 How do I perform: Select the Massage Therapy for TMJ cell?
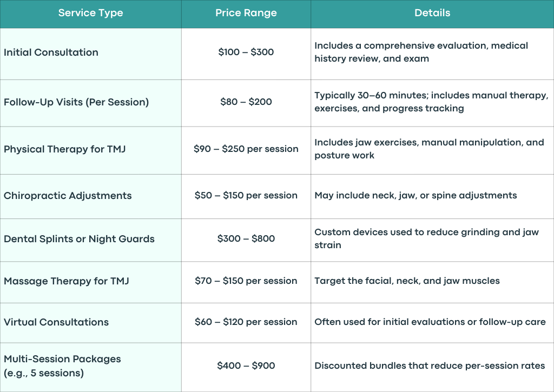[x=90, y=282]
